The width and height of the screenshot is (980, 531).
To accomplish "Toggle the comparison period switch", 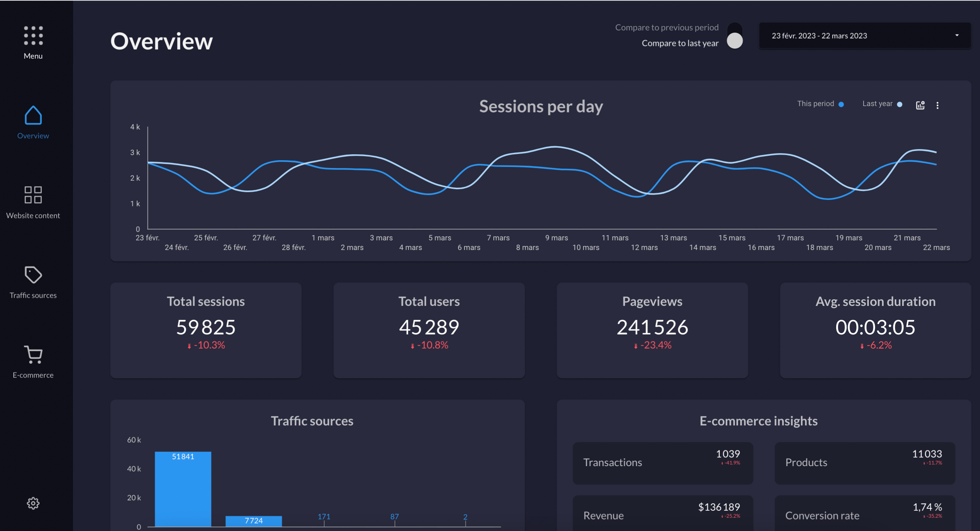I will click(735, 35).
